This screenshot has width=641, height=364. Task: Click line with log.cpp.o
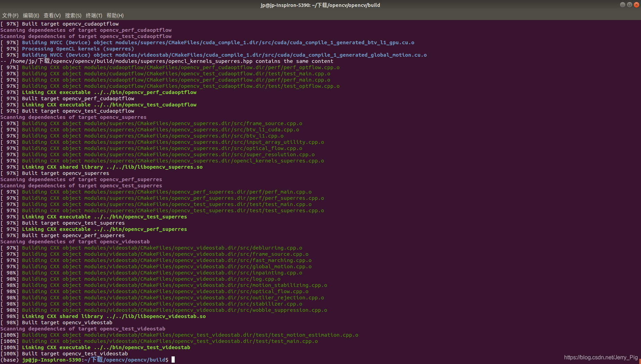coord(140,279)
